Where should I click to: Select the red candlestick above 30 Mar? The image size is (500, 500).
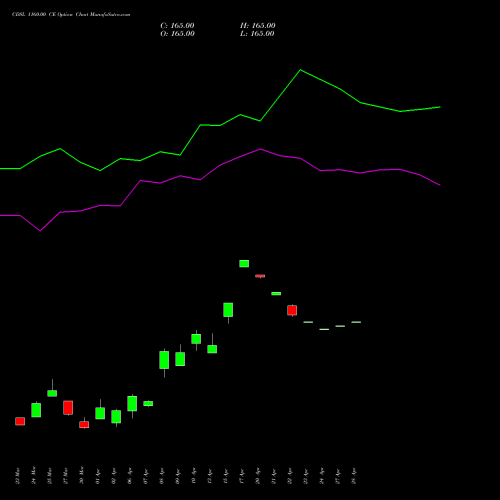pos(84,425)
